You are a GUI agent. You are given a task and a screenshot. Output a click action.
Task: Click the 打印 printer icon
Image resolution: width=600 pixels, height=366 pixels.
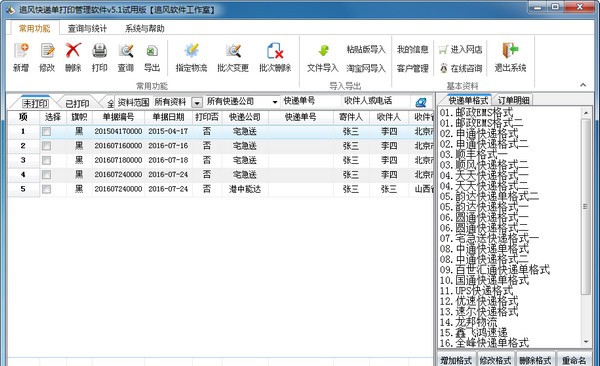pyautogui.click(x=99, y=51)
